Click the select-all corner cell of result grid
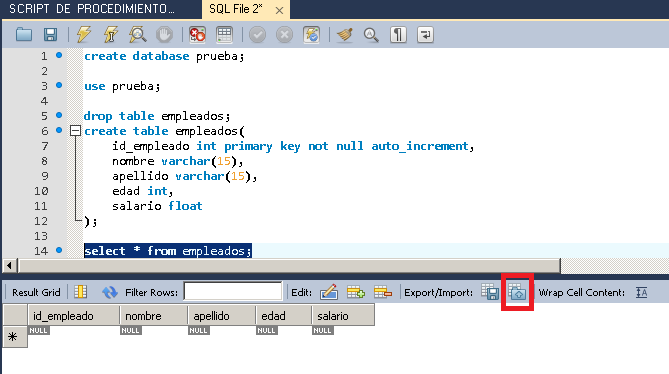Image resolution: width=669 pixels, height=374 pixels. (15, 316)
